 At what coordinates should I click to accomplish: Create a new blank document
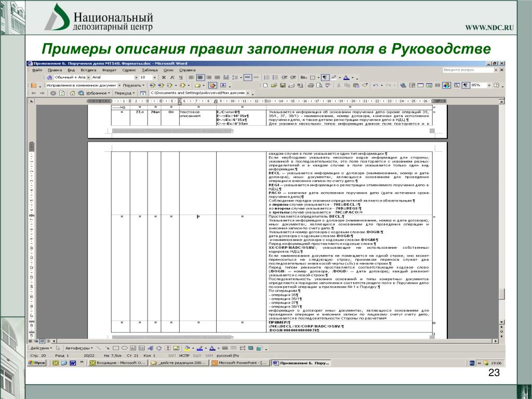[x=265, y=85]
